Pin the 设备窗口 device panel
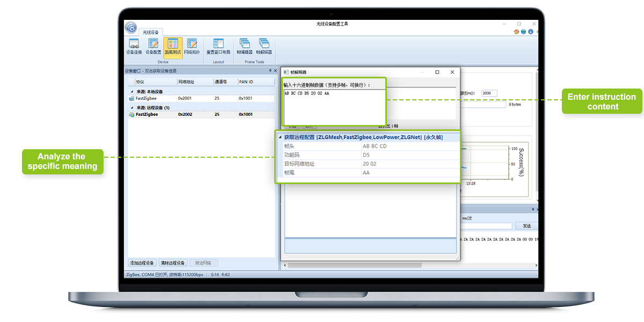Viewport: 644px width, 322px height. pos(269,70)
